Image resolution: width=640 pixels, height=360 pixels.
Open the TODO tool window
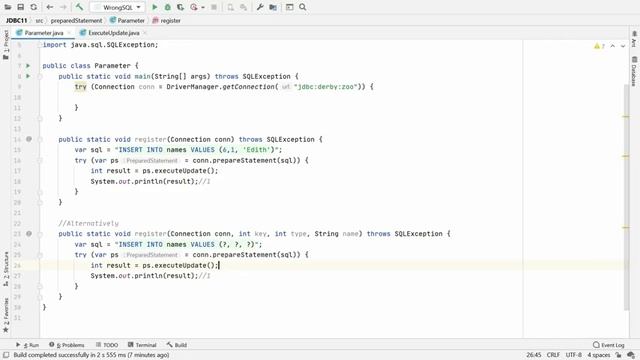[107, 345]
